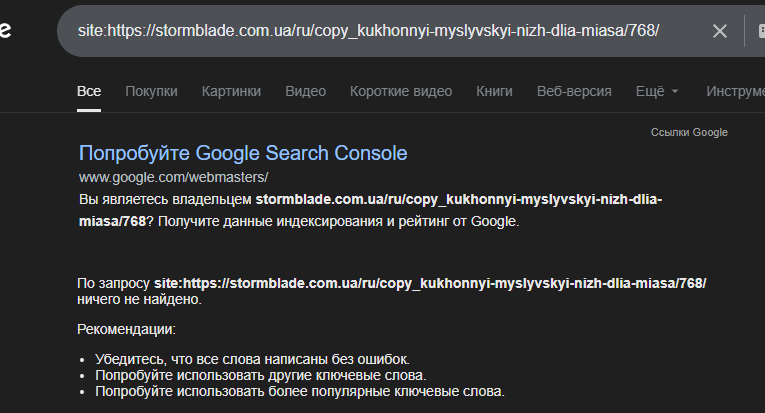The height and width of the screenshot is (413, 765).
Task: Click the Рекомендации heading
Action: click(126, 328)
